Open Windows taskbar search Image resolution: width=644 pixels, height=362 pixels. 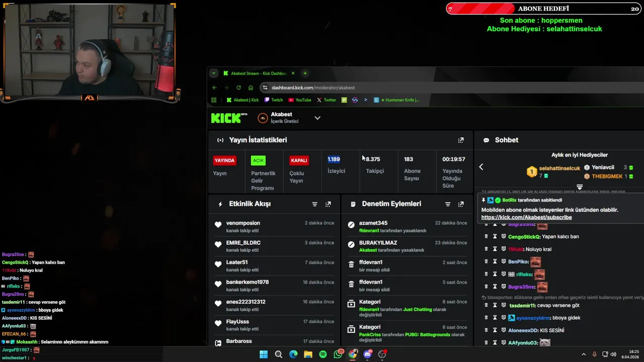pyautogui.click(x=278, y=354)
